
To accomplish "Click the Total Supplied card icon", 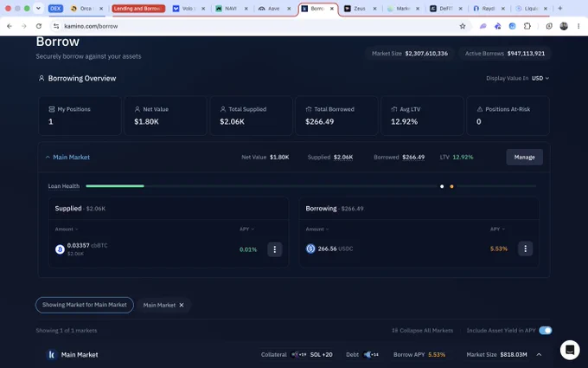I will tap(223, 109).
